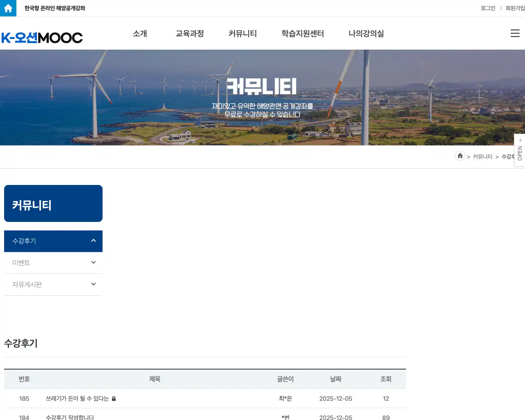525x420 pixels.
Task: Open the 소개 menu
Action: click(140, 34)
